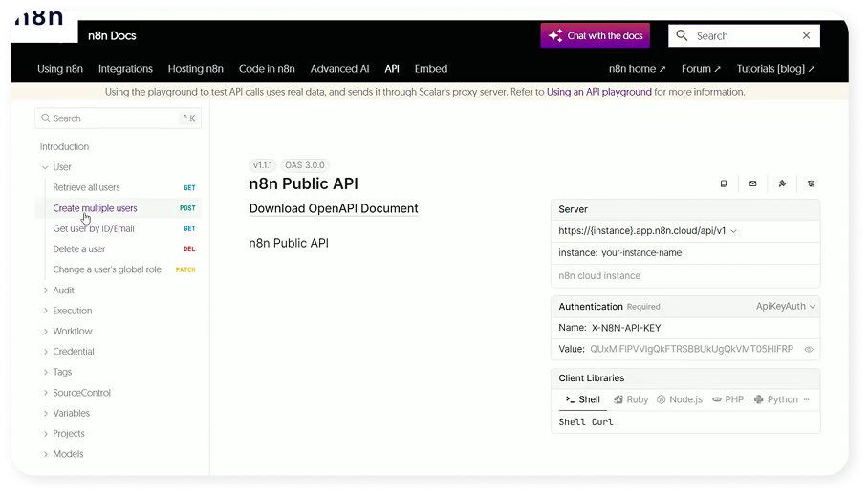Click the first icon right of the API title
This screenshot has height=495, width=868.
click(724, 183)
